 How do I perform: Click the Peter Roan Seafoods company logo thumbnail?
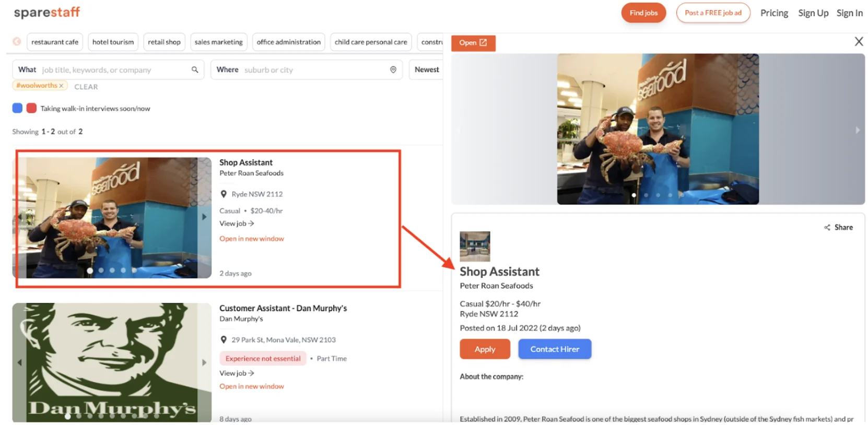(475, 246)
